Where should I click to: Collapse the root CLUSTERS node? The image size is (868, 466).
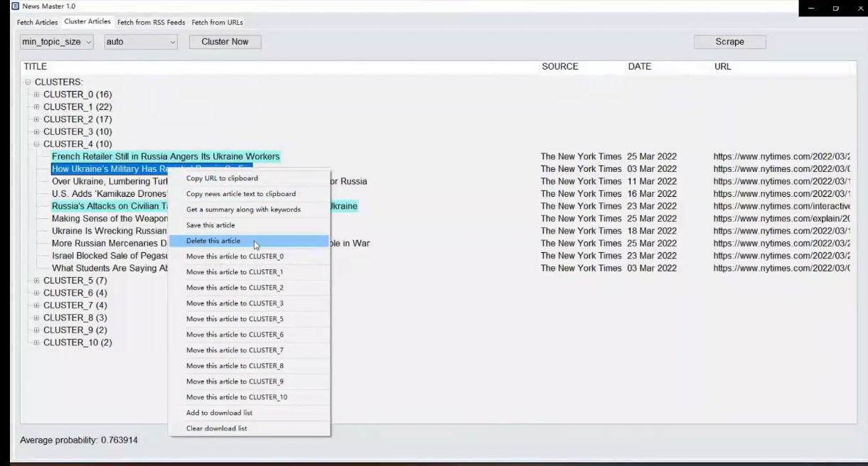(28, 82)
